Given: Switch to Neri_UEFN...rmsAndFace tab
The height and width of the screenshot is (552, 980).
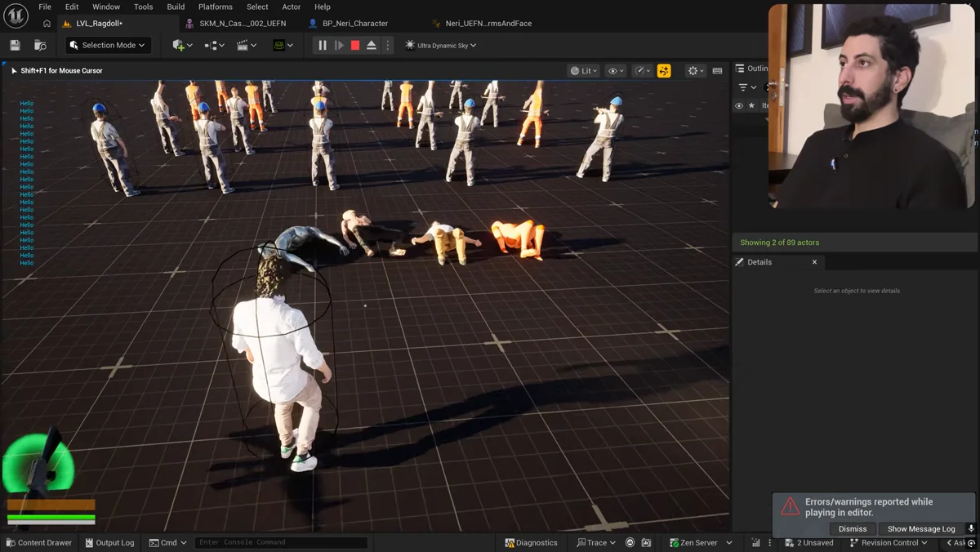Looking at the screenshot, I should [x=483, y=24].
